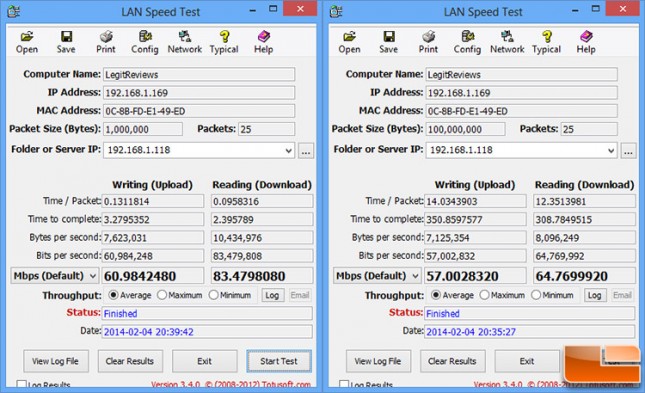
Task: Click Print icon in left window
Action: (x=106, y=42)
